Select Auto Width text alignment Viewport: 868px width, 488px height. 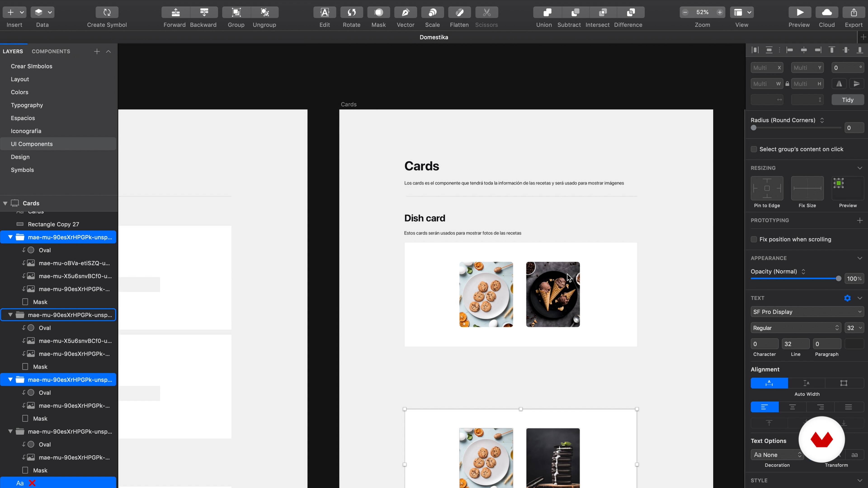click(769, 383)
